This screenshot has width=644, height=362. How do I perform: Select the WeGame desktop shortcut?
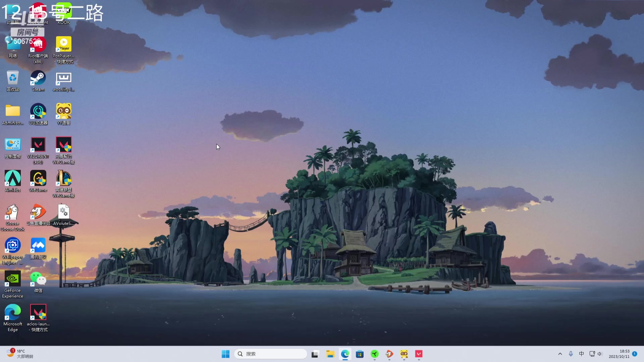tap(38, 181)
